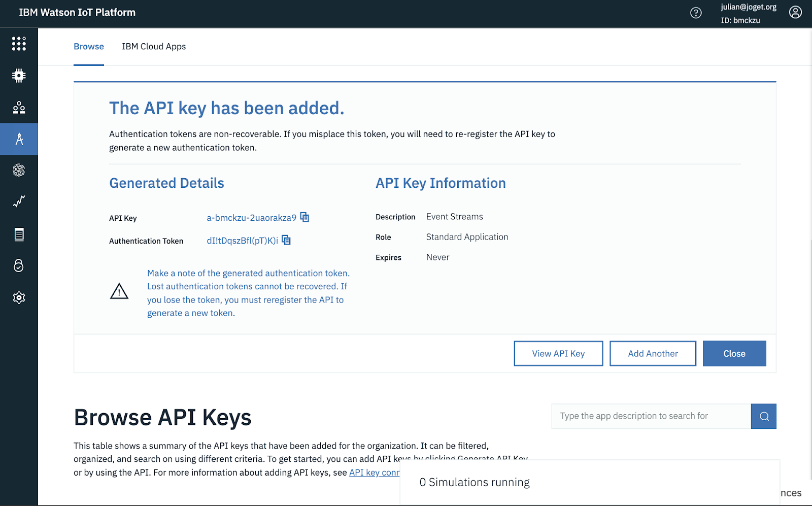The image size is (812, 506).
Task: Open the boards grid icon in sidebar
Action: pyautogui.click(x=19, y=44)
